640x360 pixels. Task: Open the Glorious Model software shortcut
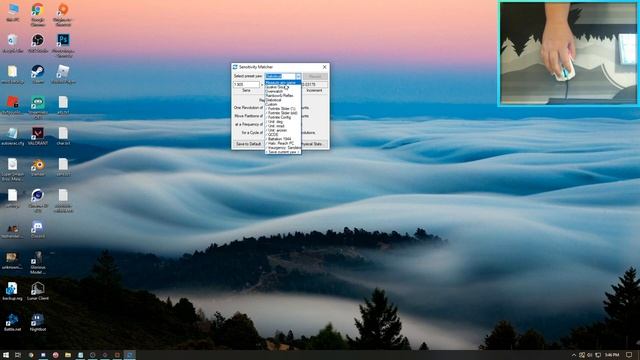click(38, 262)
